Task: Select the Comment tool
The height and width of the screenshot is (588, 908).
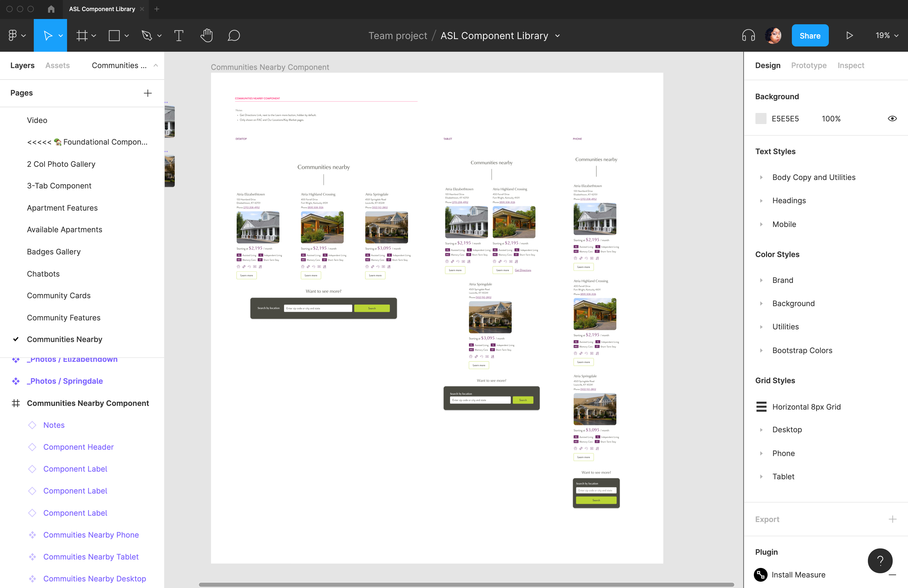Action: pos(234,35)
